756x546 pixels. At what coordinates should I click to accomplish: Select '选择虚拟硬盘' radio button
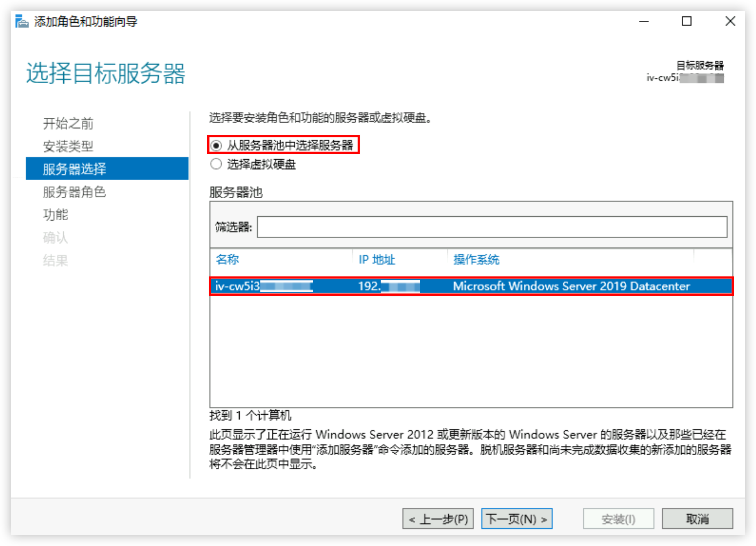click(216, 164)
